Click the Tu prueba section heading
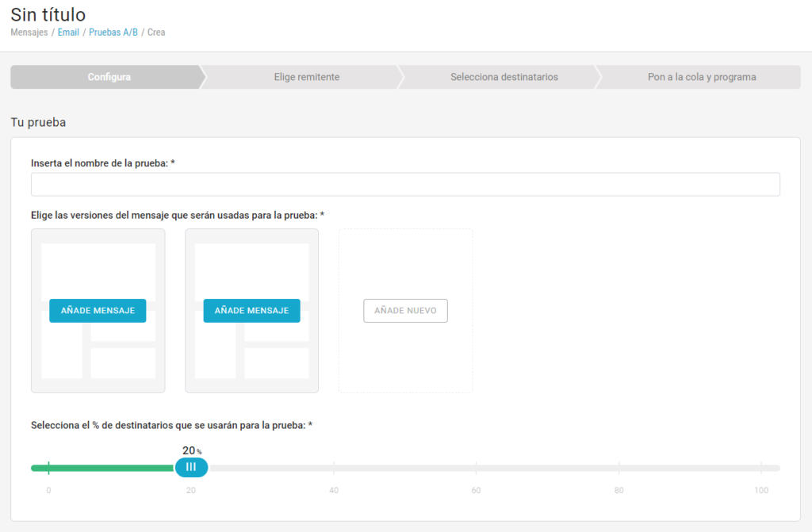Screen dimensions: 812x532 (38, 122)
